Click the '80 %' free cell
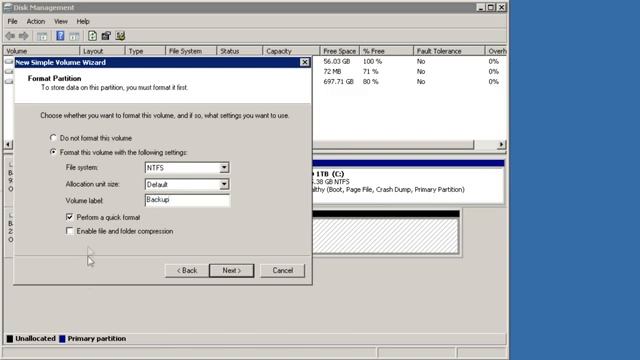The width and height of the screenshot is (640, 360). pos(371,82)
